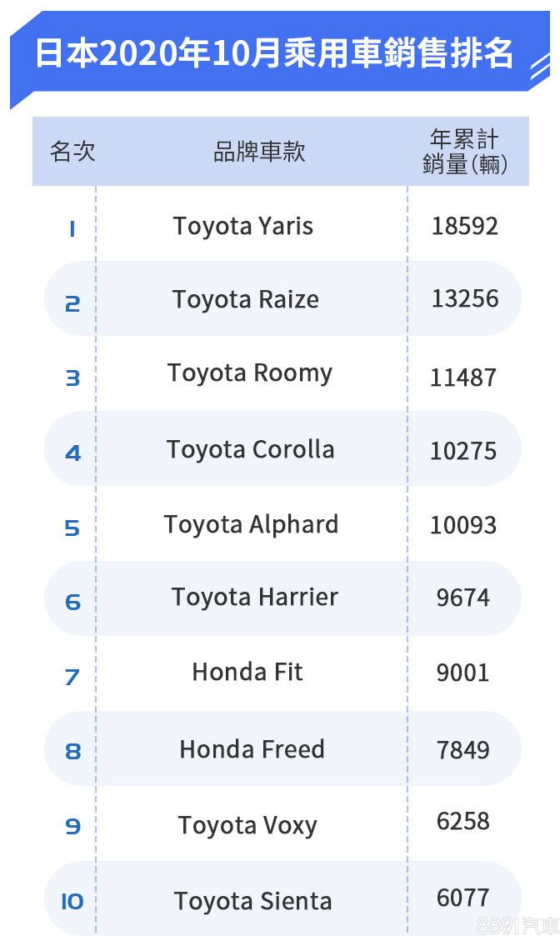The image size is (560, 936).
Task: Pick the Toyota Harrier entry
Action: click(x=255, y=598)
